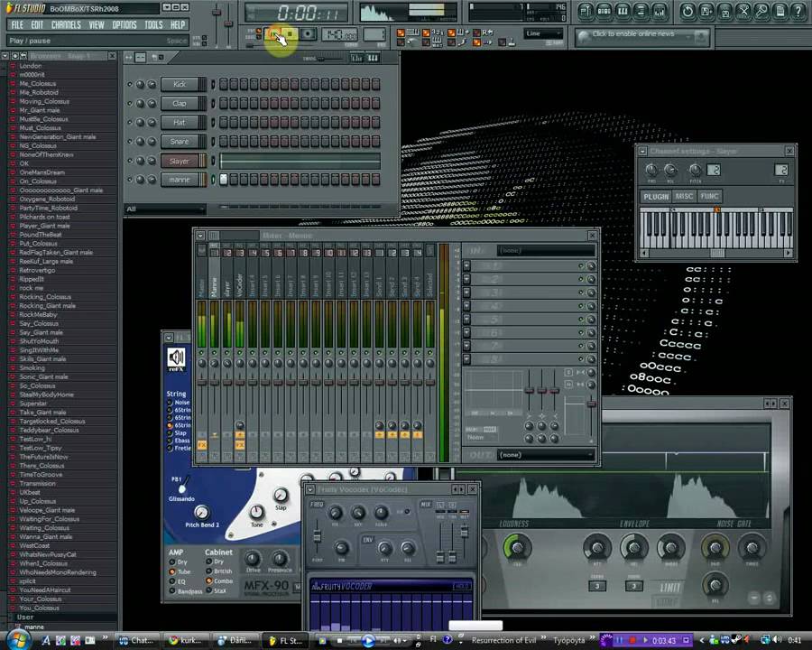812x650 pixels.
Task: Select the British Cabinet option in Slayer
Action: [x=209, y=571]
